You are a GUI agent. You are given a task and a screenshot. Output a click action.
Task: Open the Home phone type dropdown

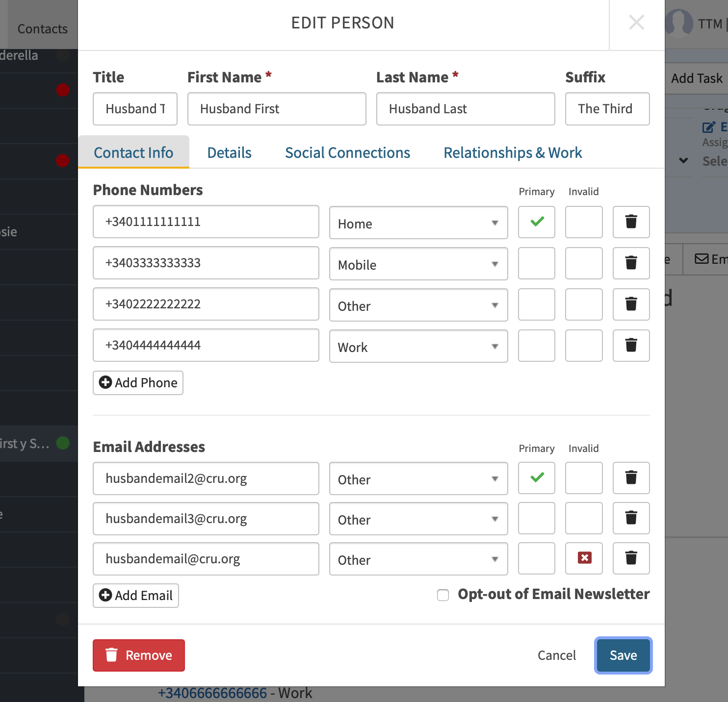(418, 223)
